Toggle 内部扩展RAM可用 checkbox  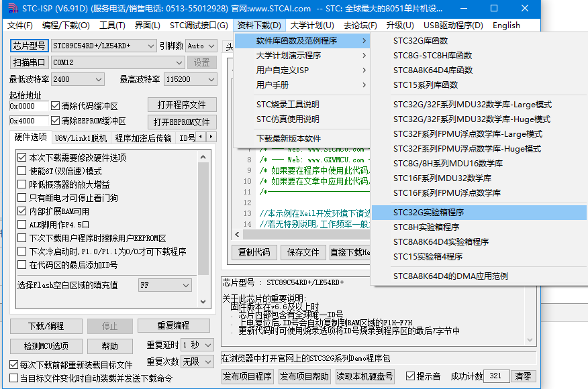pyautogui.click(x=21, y=211)
